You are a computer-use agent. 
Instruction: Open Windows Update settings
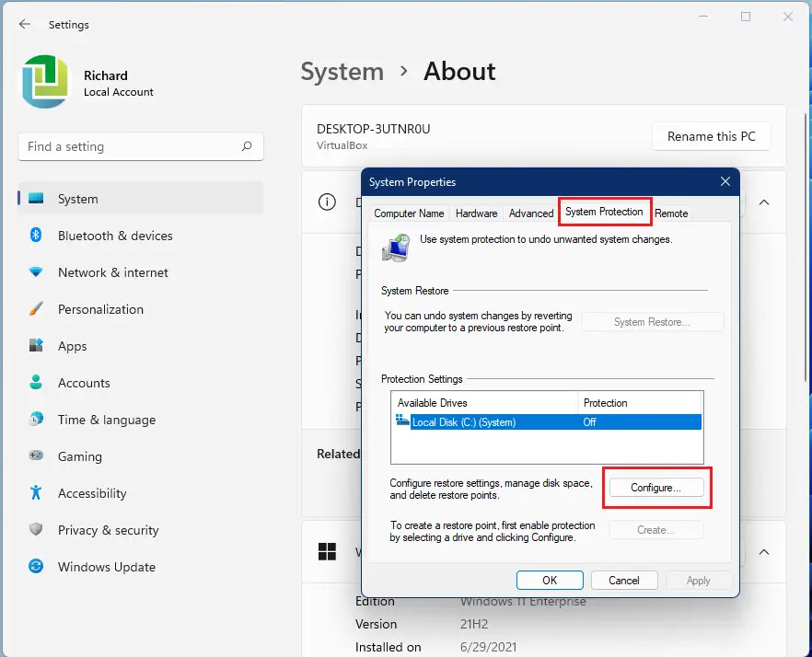pyautogui.click(x=140, y=567)
